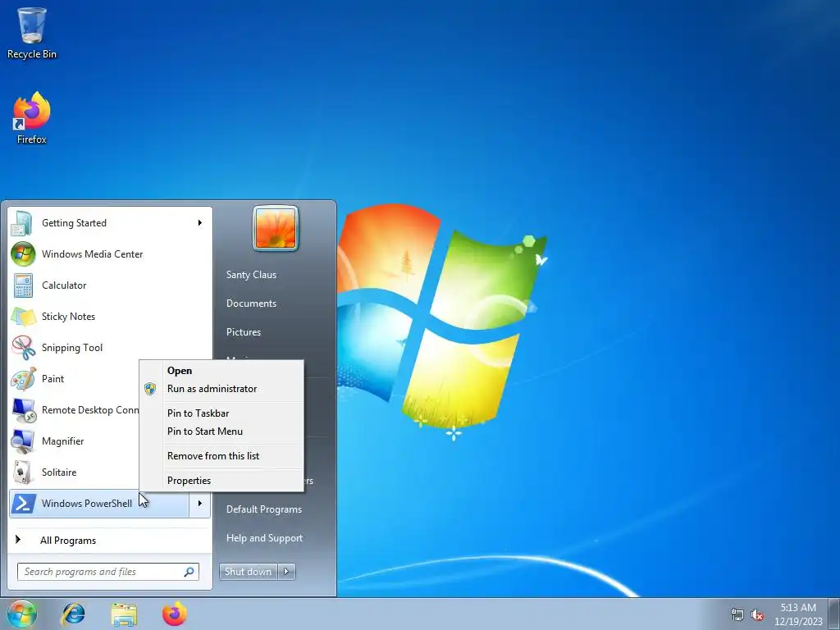Click the Sticky Notes label

coord(69,316)
